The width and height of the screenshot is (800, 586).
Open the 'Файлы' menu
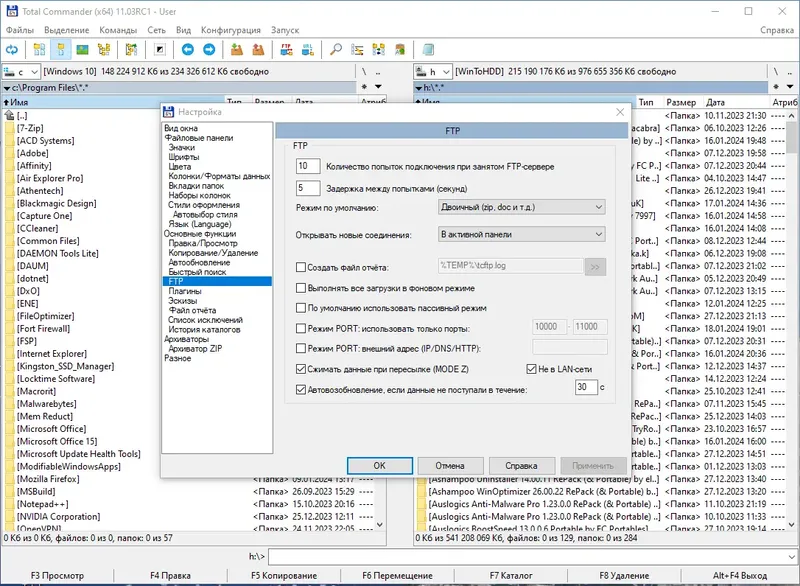pyautogui.click(x=20, y=30)
